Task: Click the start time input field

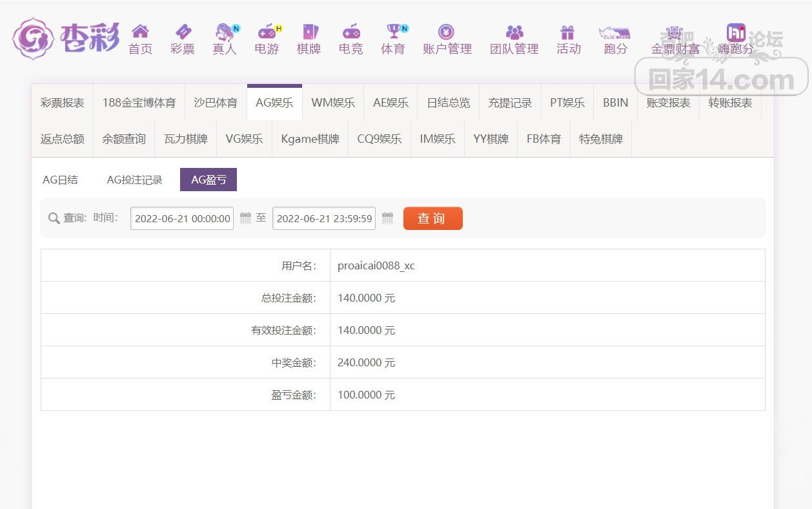Action: pos(182,218)
